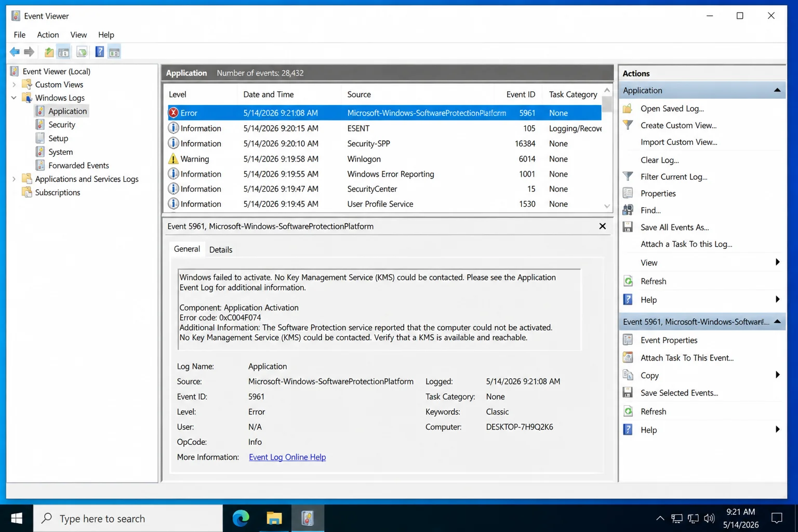This screenshot has height=532, width=798.
Task: Click the upper Refresh action for Application
Action: point(653,282)
